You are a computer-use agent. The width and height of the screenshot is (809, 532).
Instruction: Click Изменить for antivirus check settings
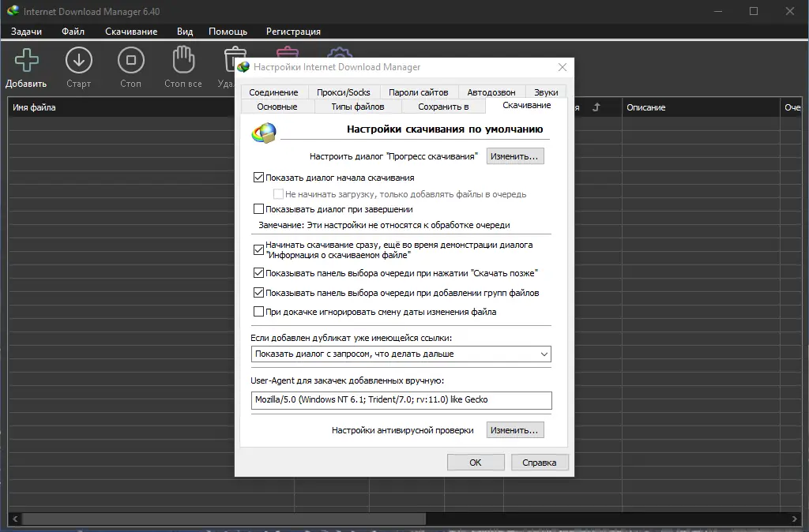point(515,430)
